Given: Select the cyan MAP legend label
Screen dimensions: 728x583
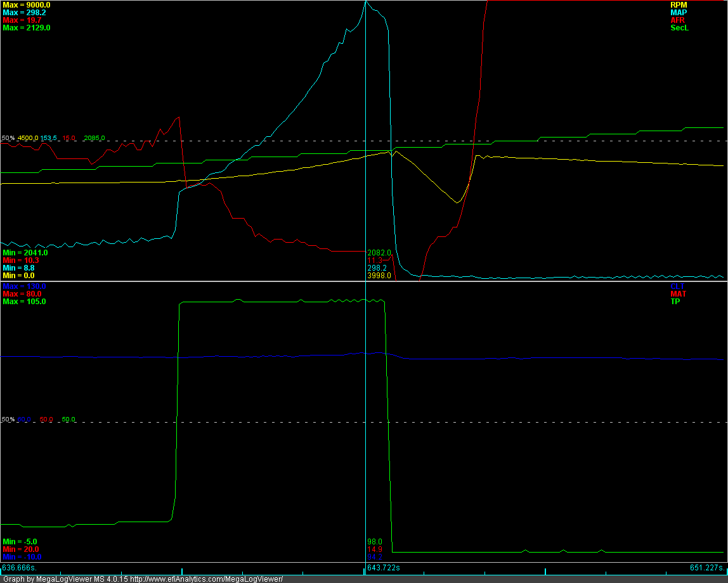Looking at the screenshot, I should pos(679,12).
